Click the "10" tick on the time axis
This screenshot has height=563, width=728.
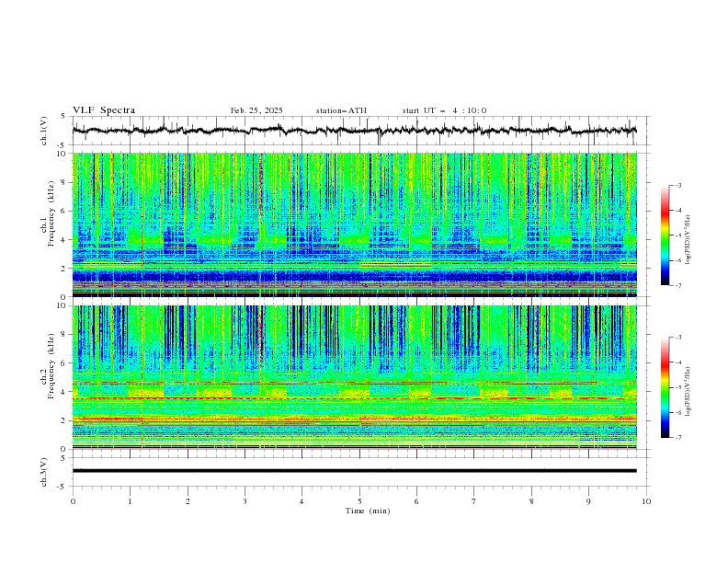[646, 501]
